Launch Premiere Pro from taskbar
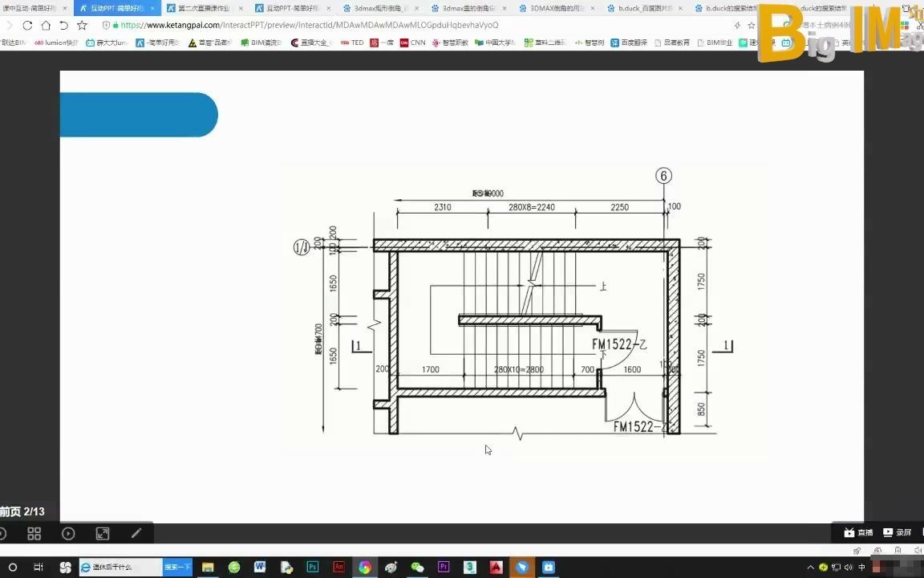Image resolution: width=924 pixels, height=578 pixels. pyautogui.click(x=444, y=567)
